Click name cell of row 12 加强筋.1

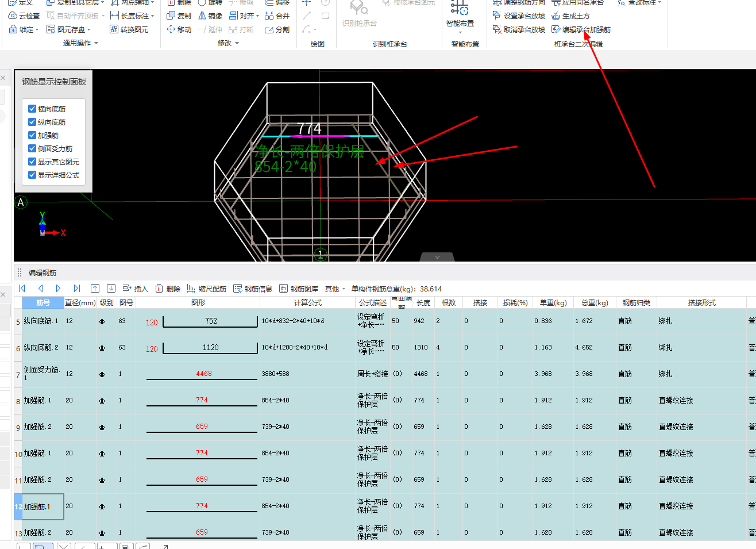pyautogui.click(x=43, y=507)
